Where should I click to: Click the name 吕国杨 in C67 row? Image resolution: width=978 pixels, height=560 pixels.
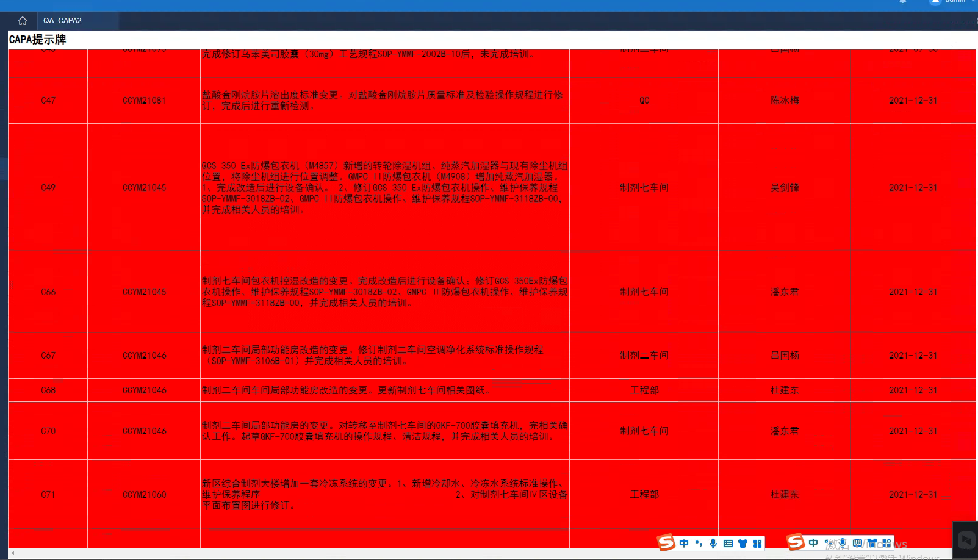785,356
